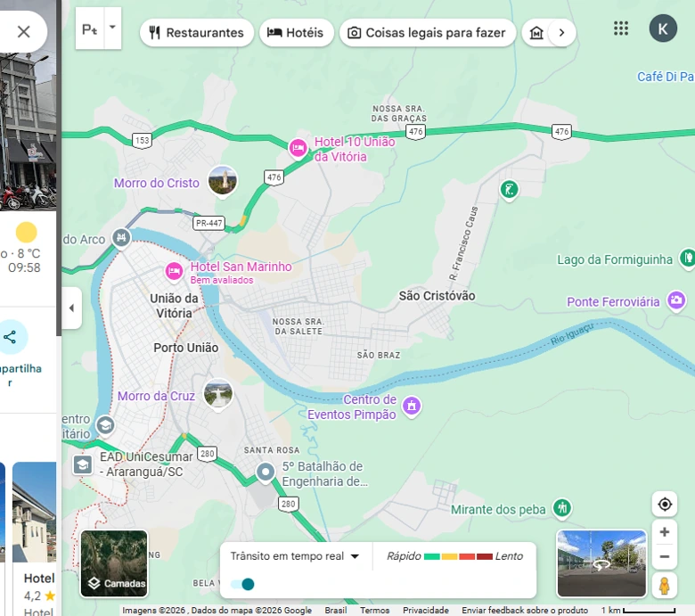The image size is (695, 616).
Task: Click the 1 km map scale bar
Action: [x=638, y=611]
